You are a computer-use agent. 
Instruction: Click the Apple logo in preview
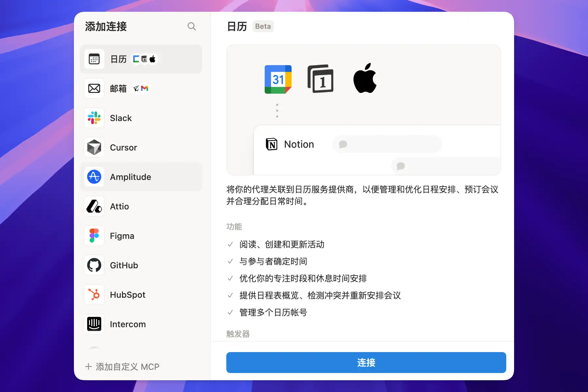pyautogui.click(x=365, y=79)
